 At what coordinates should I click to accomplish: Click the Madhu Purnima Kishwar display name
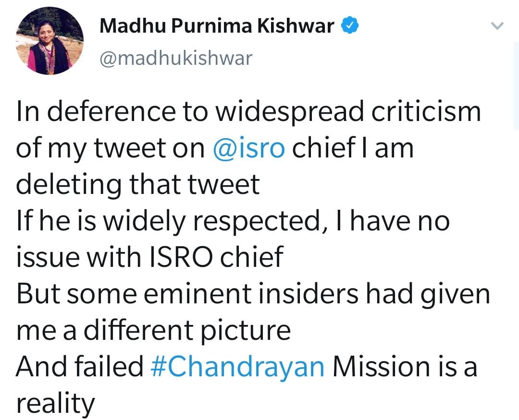click(216, 26)
